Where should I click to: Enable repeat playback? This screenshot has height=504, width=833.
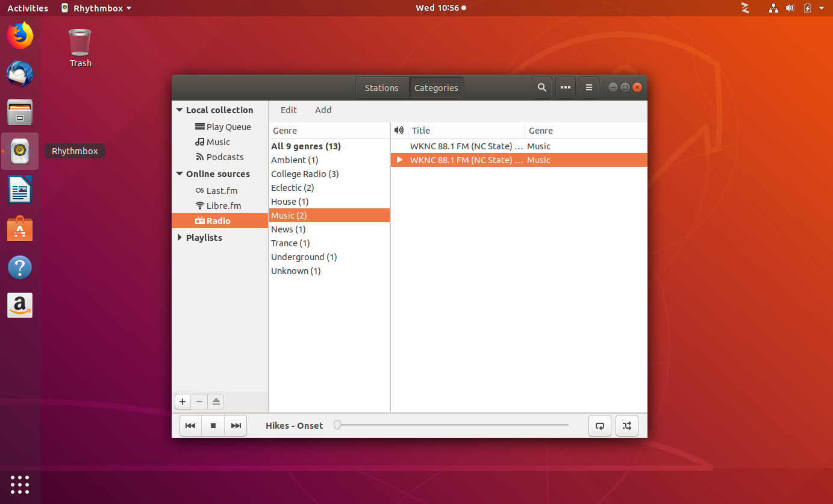pos(599,425)
